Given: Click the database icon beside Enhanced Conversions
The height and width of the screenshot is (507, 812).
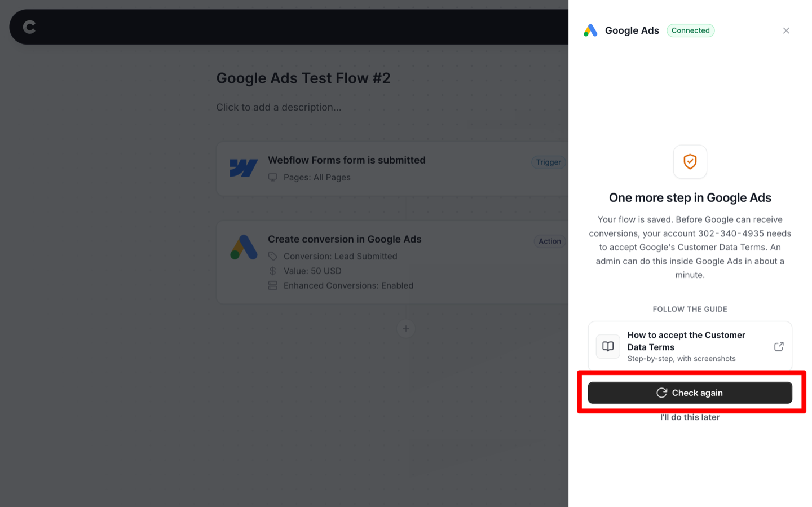Looking at the screenshot, I should 273,285.
